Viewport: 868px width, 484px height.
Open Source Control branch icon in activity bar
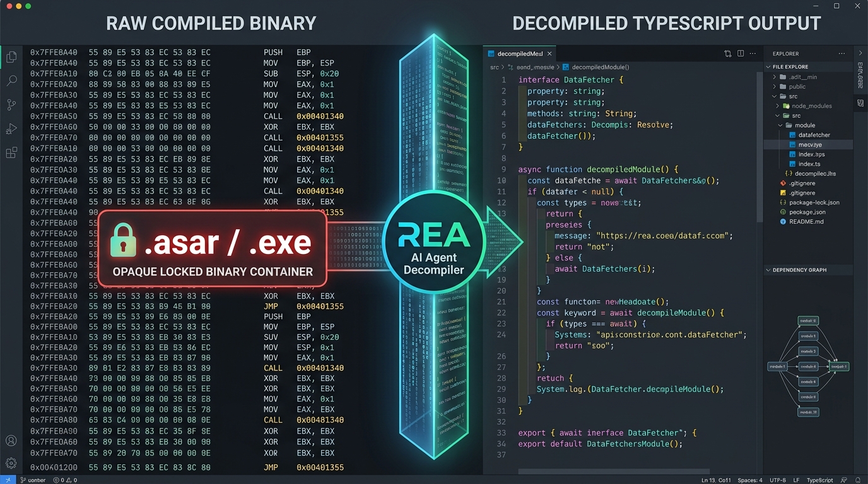pos(11,105)
